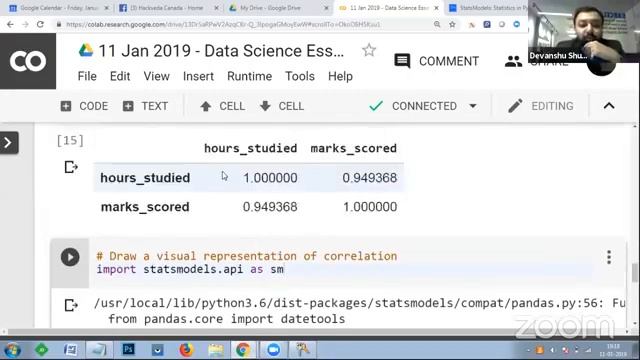Click output toggle icon of cell 15
The image size is (640, 360).
point(71,167)
